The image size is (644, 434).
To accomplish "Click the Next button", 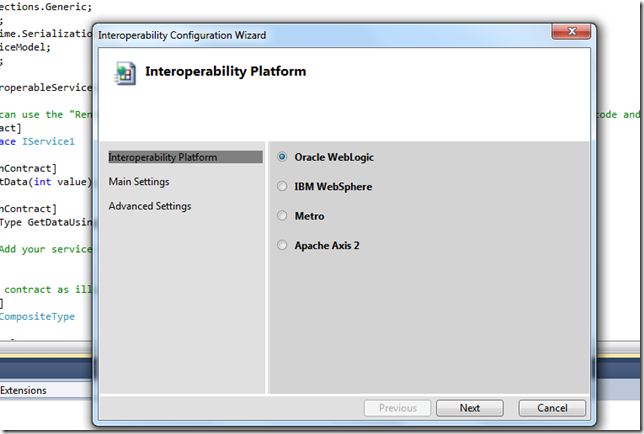I will point(470,408).
